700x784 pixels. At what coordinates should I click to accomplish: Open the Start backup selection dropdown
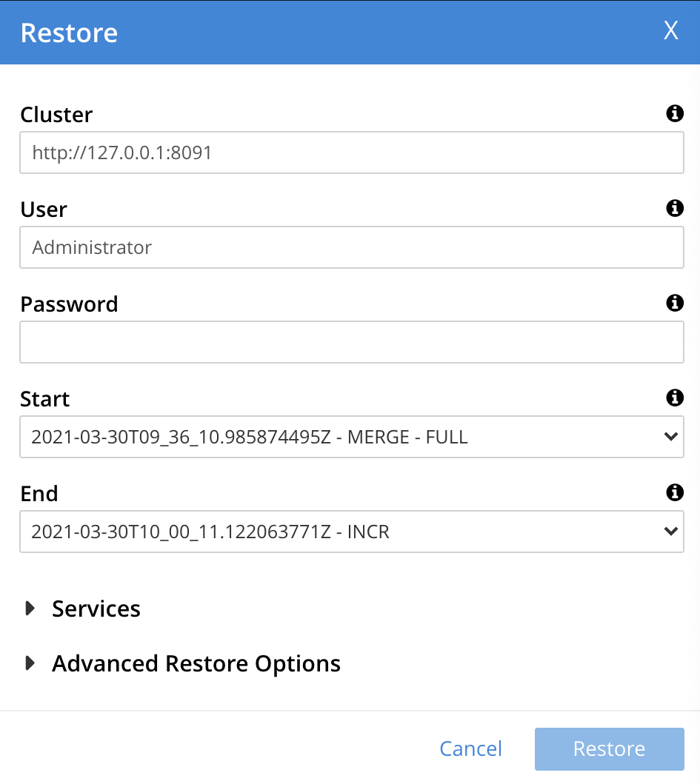point(352,437)
